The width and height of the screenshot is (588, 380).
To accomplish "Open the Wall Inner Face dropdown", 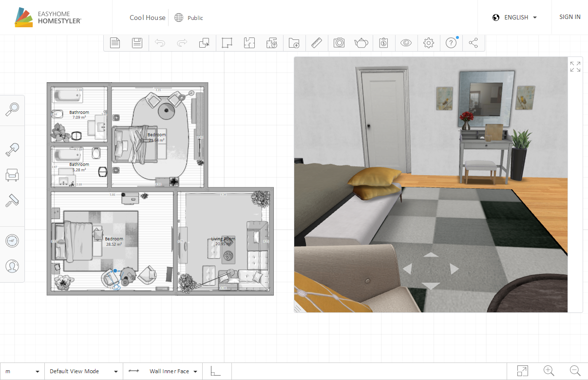I will (x=163, y=371).
